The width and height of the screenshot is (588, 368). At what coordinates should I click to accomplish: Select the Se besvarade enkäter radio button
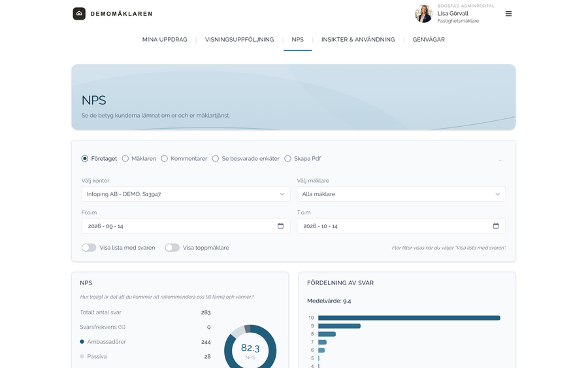point(215,159)
